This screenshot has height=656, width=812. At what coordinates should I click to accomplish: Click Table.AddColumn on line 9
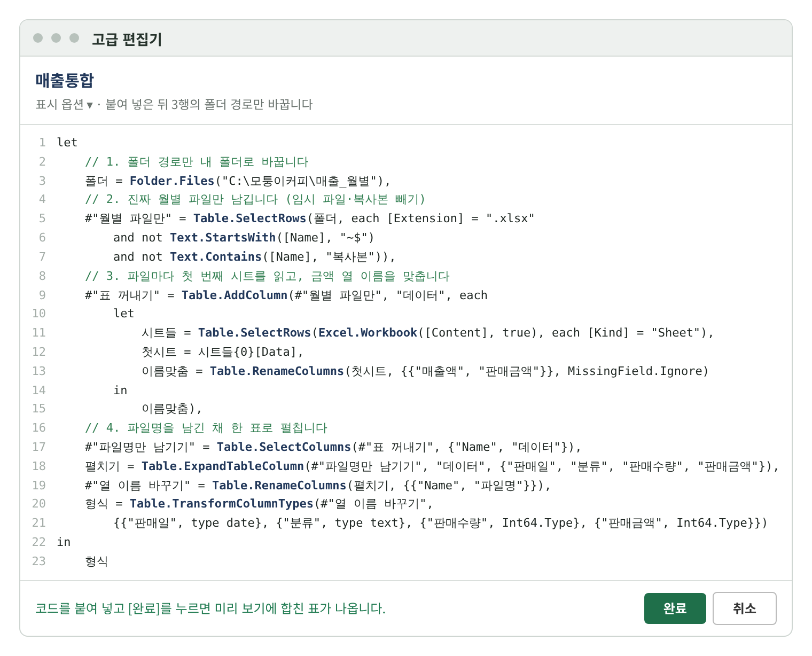coord(235,295)
